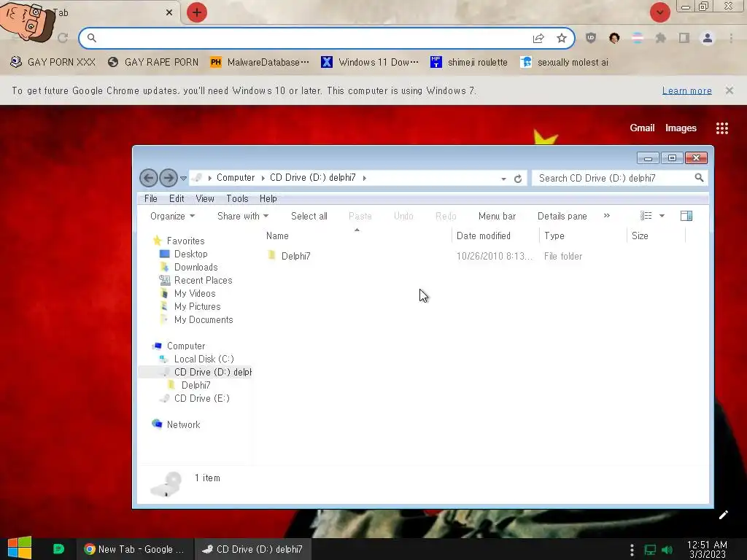Toggle the Details pane toolbar button

[x=562, y=216]
